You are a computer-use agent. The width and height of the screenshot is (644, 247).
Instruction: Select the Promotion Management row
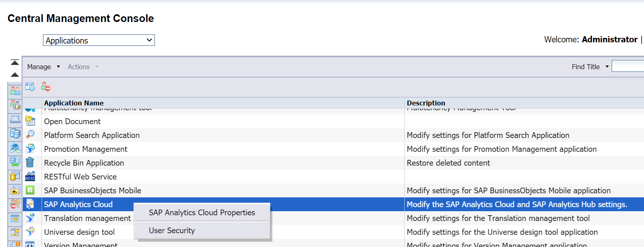click(85, 149)
